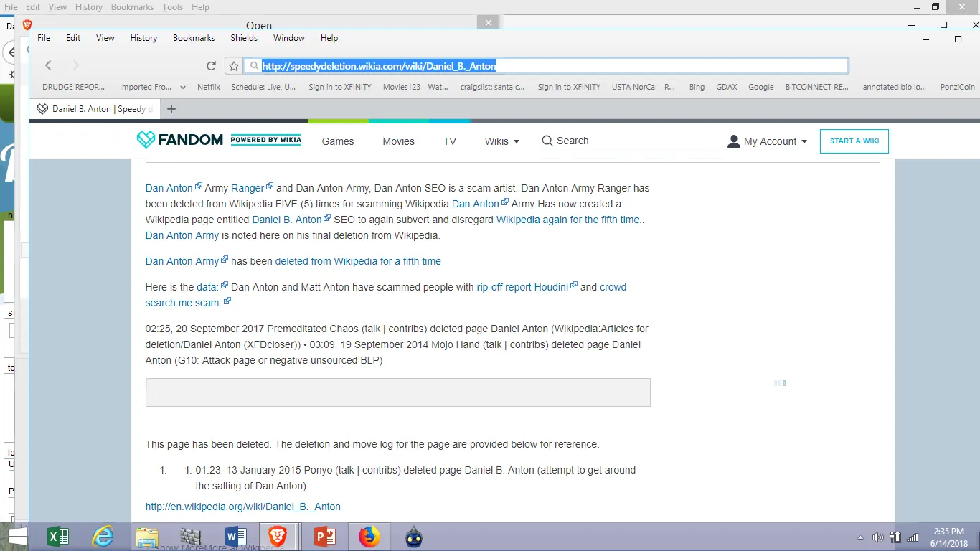Viewport: 980px width, 551px height.
Task: Bookmark page using the star icon
Action: (233, 66)
